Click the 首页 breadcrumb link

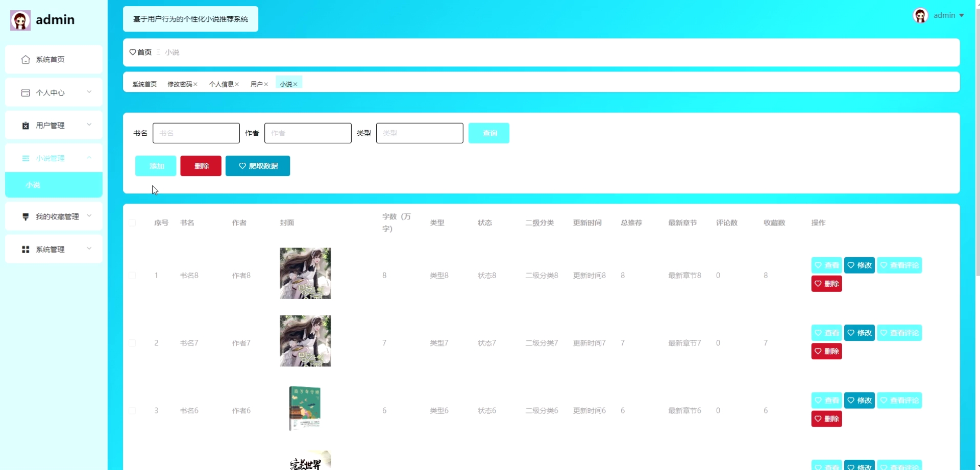144,52
